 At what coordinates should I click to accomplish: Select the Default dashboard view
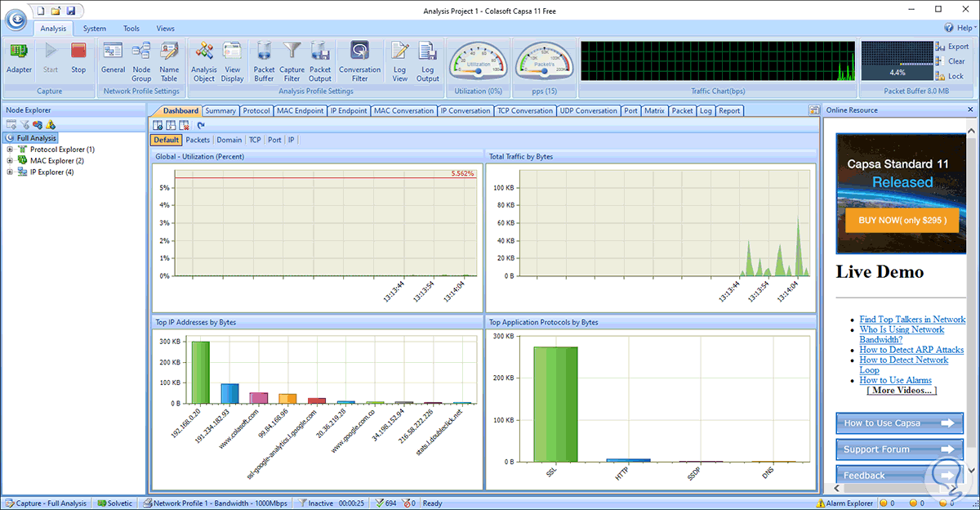[167, 140]
